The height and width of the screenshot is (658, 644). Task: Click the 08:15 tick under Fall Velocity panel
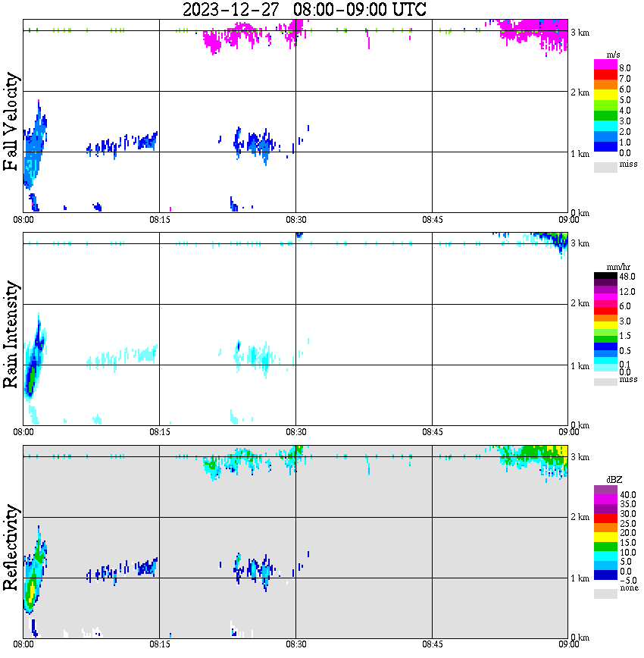point(159,220)
